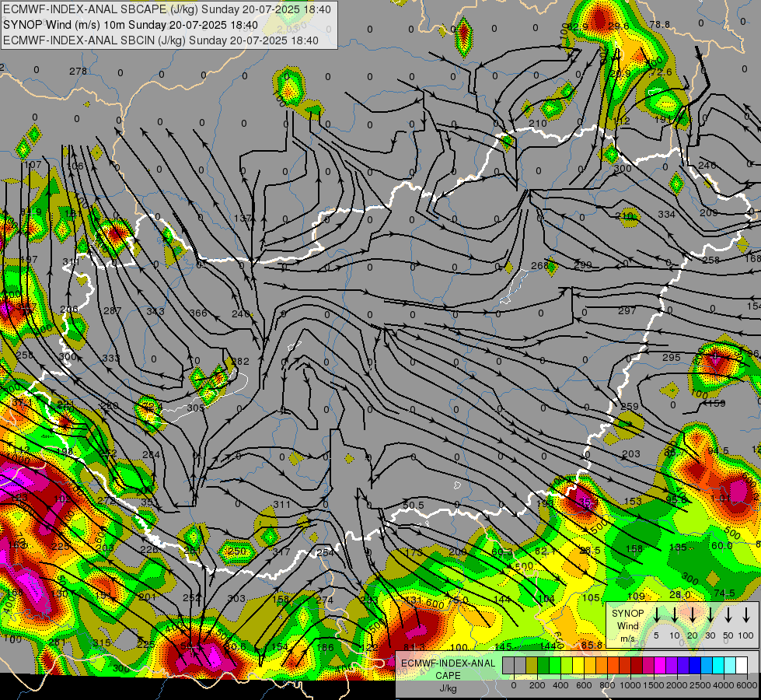Image resolution: width=761 pixels, height=700 pixels.
Task: Click the 186 value on the map
Action: [x=325, y=648]
